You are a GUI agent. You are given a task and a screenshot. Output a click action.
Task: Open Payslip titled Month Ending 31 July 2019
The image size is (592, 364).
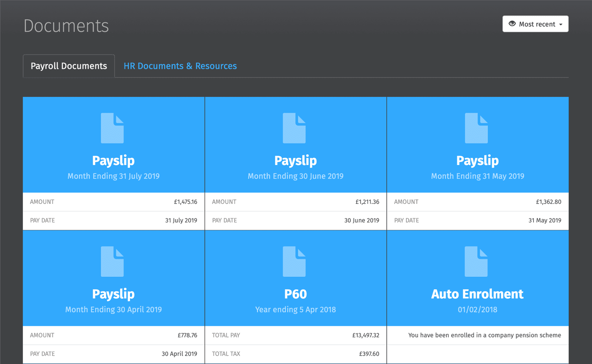coord(113,161)
